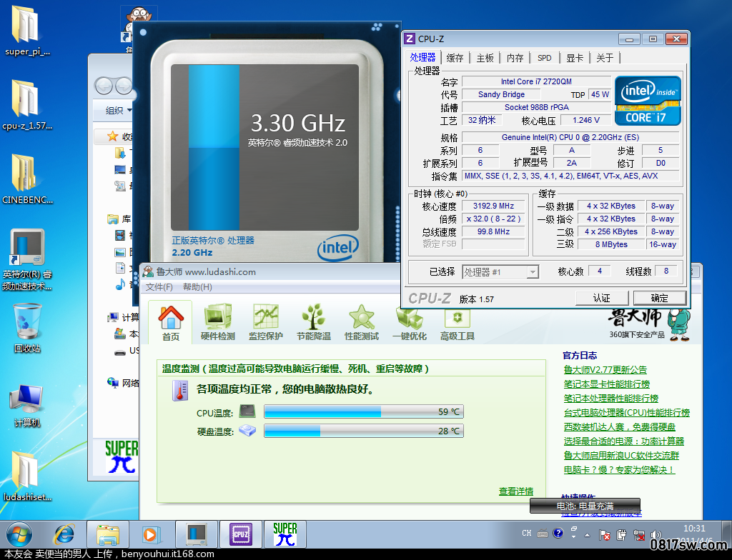Click the CPU-Z taskbar icon
Viewport: 732px width, 560px height.
tap(240, 534)
